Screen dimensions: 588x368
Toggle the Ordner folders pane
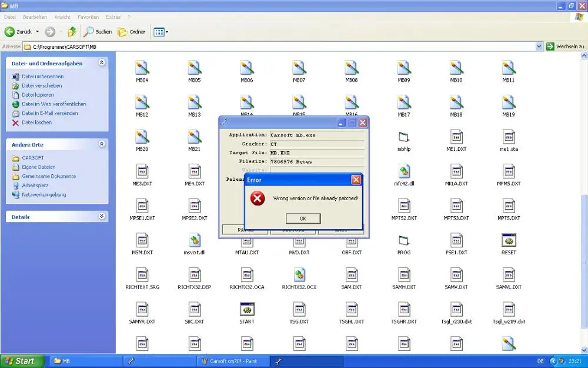click(x=131, y=32)
